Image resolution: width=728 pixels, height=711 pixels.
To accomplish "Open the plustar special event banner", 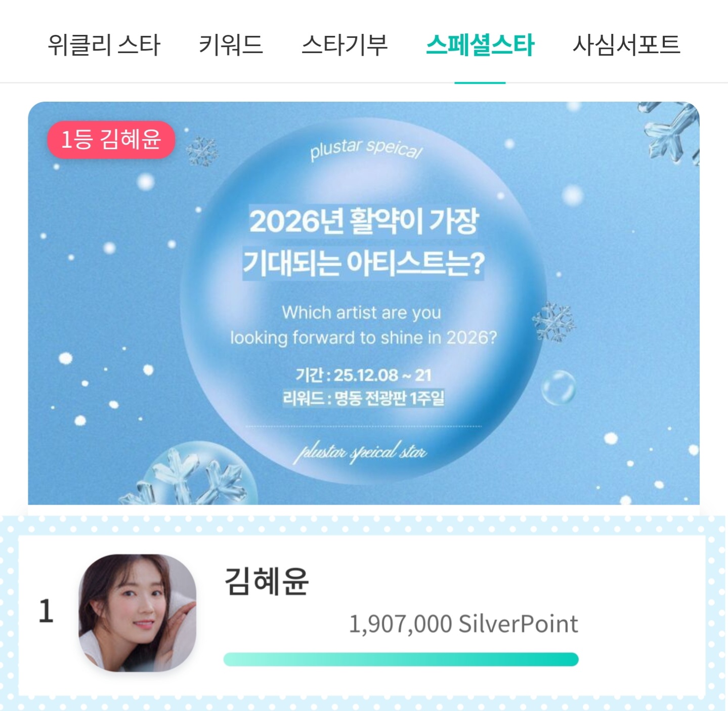I will (364, 303).
